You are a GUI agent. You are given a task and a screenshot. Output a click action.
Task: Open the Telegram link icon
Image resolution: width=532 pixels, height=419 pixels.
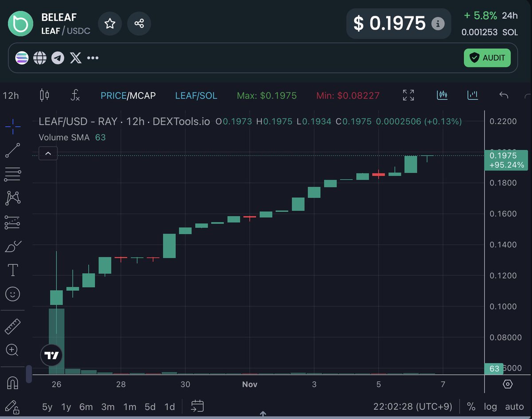click(58, 58)
